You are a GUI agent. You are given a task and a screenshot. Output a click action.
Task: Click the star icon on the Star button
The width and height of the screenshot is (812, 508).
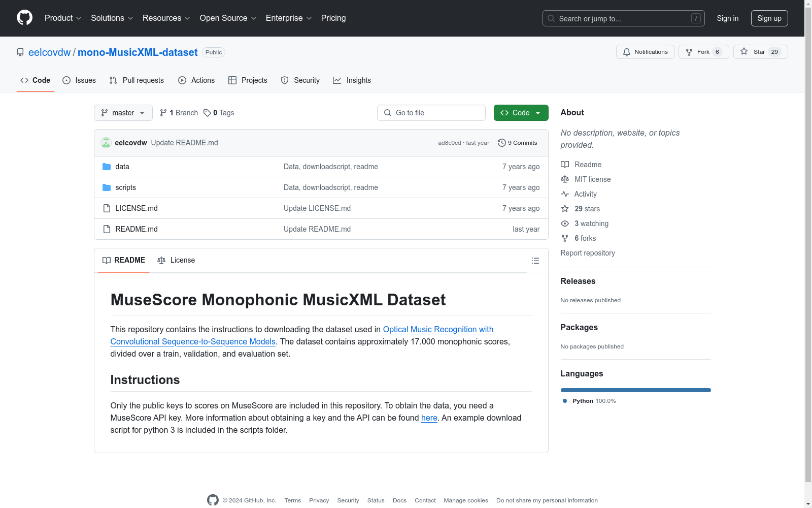point(744,51)
